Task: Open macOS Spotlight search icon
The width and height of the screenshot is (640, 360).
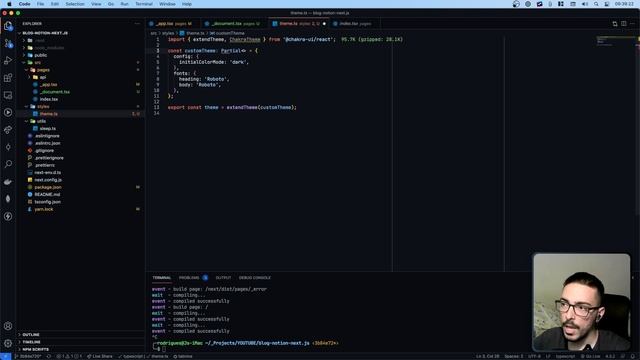Action: 596,4
